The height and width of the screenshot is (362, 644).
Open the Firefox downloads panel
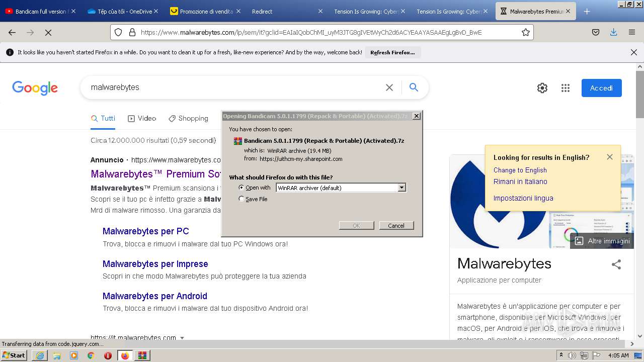tap(613, 32)
